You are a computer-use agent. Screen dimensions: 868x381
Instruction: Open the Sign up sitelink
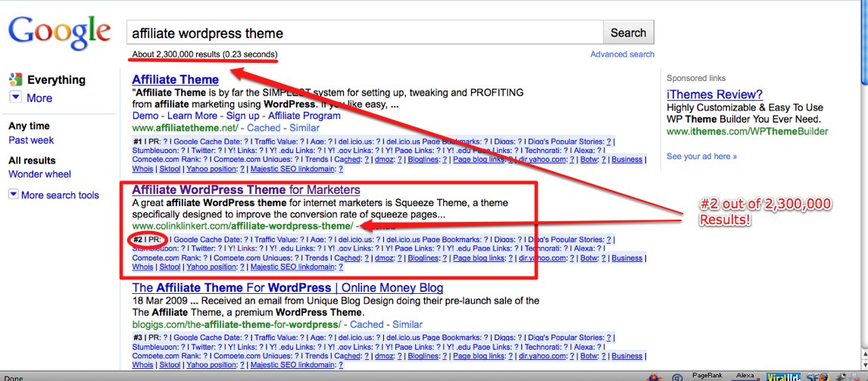242,116
